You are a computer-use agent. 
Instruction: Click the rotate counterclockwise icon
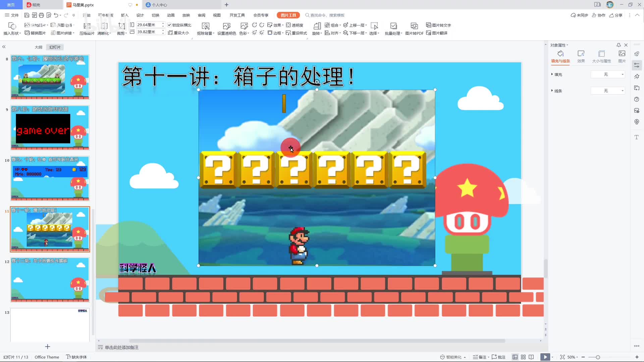tap(255, 25)
